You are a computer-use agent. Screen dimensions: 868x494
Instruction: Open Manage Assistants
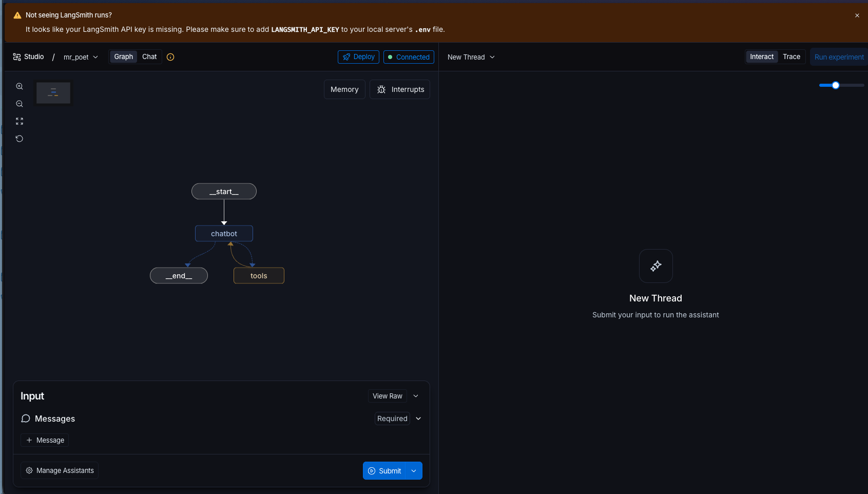pos(60,470)
